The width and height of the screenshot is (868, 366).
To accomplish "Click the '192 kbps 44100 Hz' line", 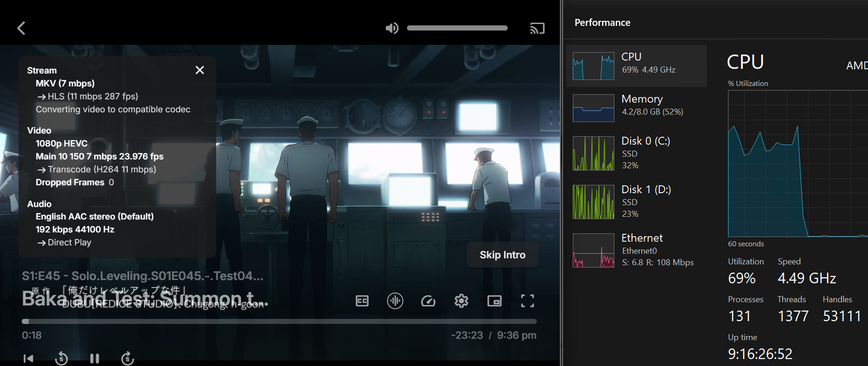I will point(75,230).
